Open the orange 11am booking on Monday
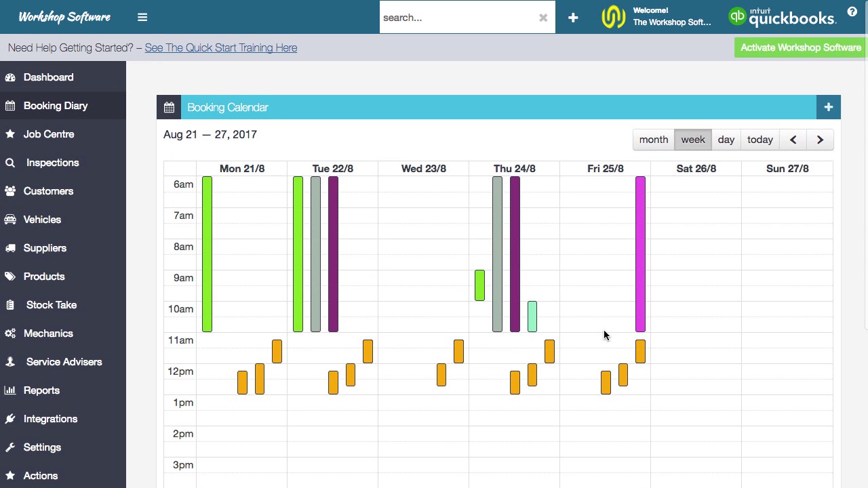The width and height of the screenshot is (868, 488). click(x=277, y=351)
